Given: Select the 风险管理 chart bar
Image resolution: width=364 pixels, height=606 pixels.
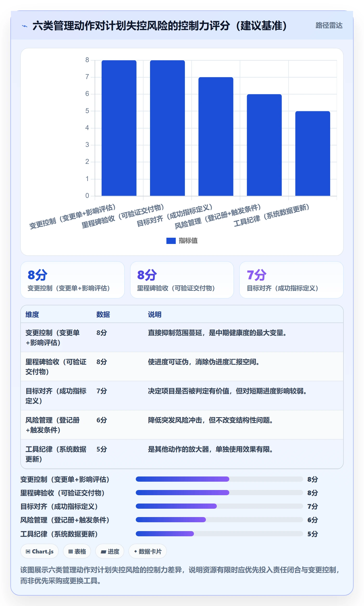Looking at the screenshot, I should coord(264,145).
